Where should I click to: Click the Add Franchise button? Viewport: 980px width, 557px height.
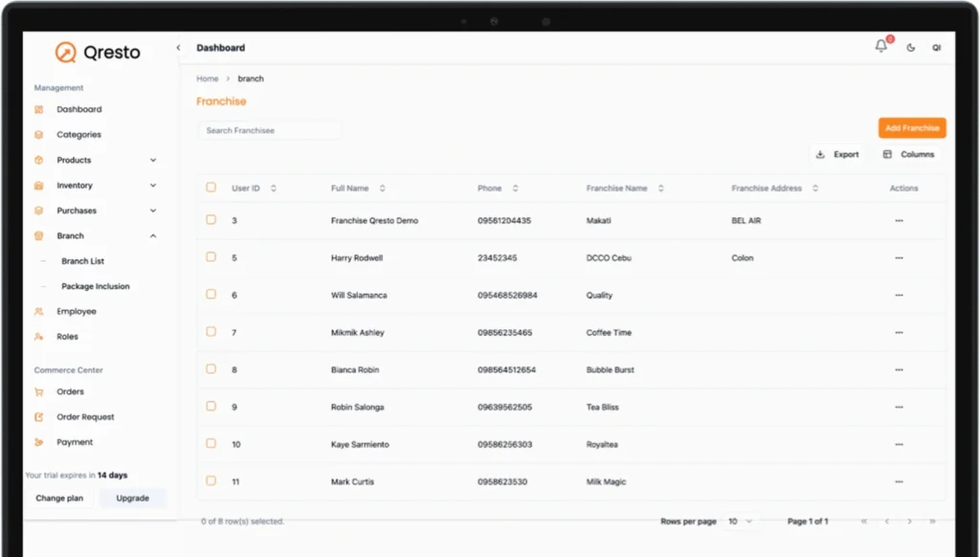[x=911, y=128]
